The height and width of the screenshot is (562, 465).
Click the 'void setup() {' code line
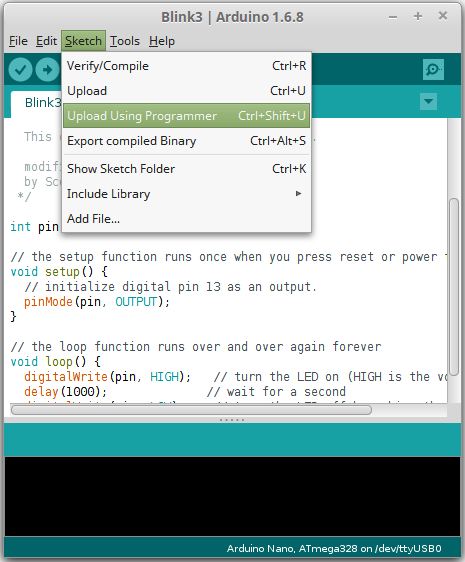(59, 272)
